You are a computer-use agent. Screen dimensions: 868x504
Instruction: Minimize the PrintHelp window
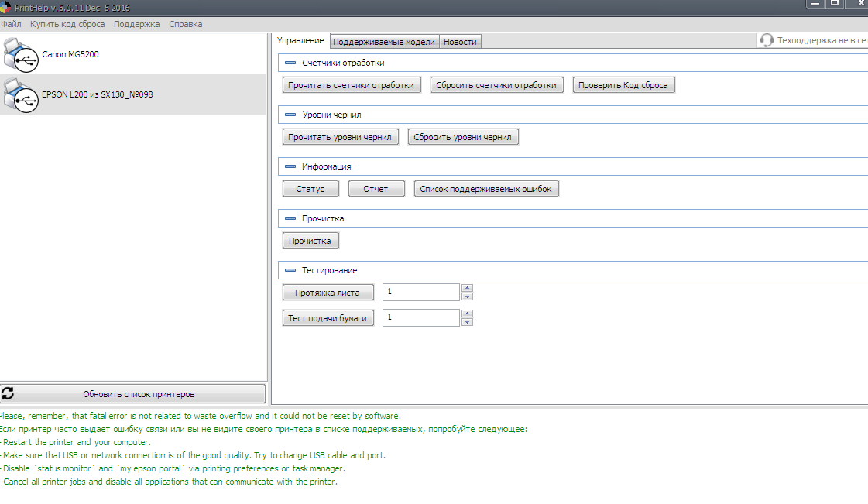(815, 4)
